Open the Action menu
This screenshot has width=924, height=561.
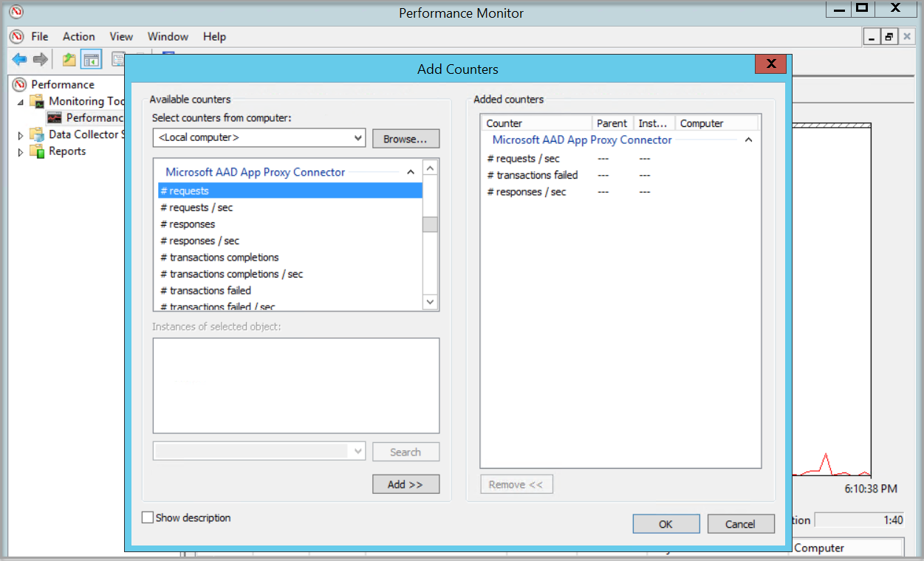(x=79, y=36)
